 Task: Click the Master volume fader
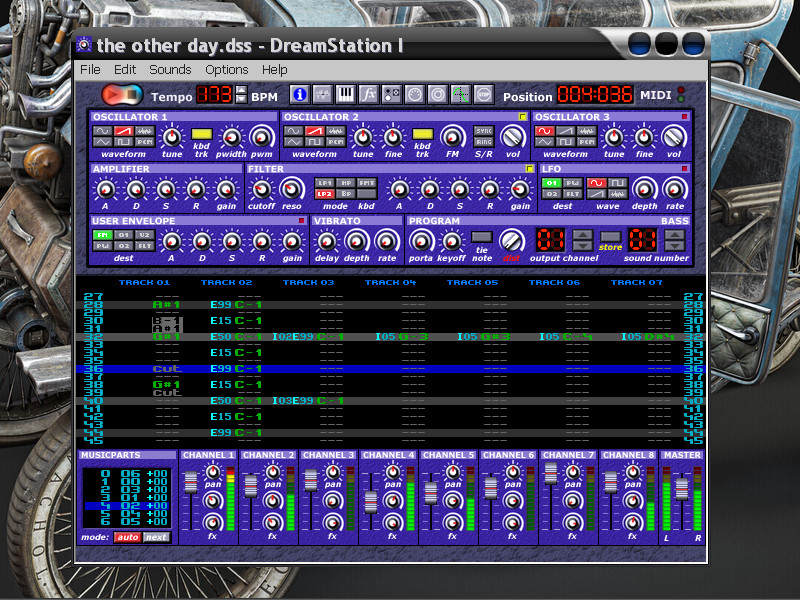pos(682,489)
